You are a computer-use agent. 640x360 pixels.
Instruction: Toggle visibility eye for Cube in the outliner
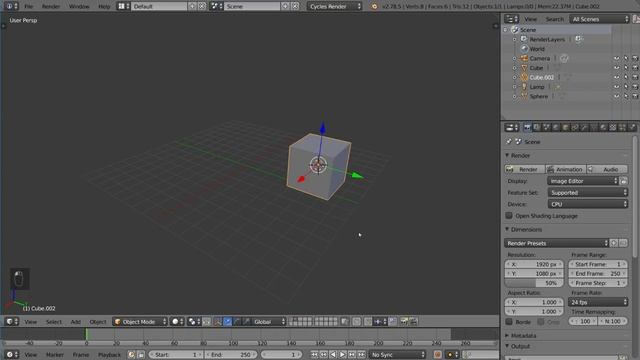tap(616, 68)
